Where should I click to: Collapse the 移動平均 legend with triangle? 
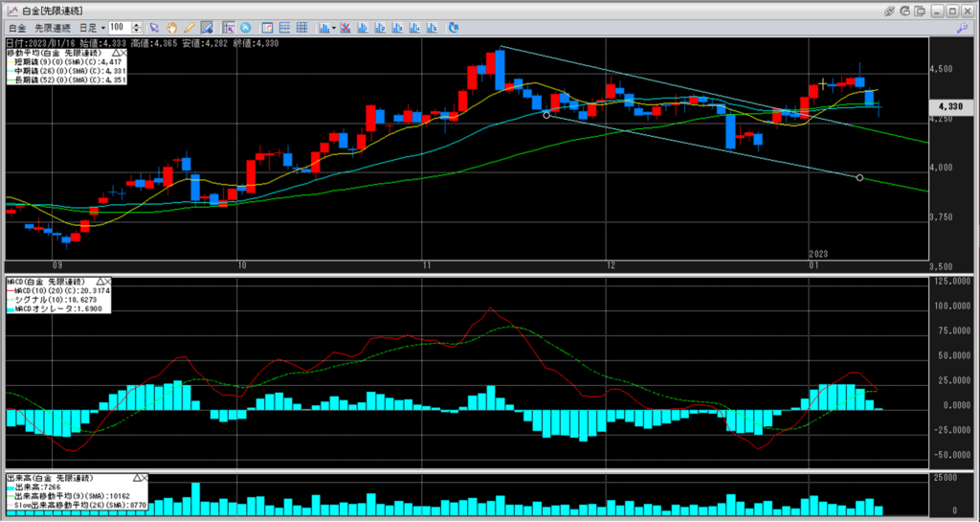116,54
